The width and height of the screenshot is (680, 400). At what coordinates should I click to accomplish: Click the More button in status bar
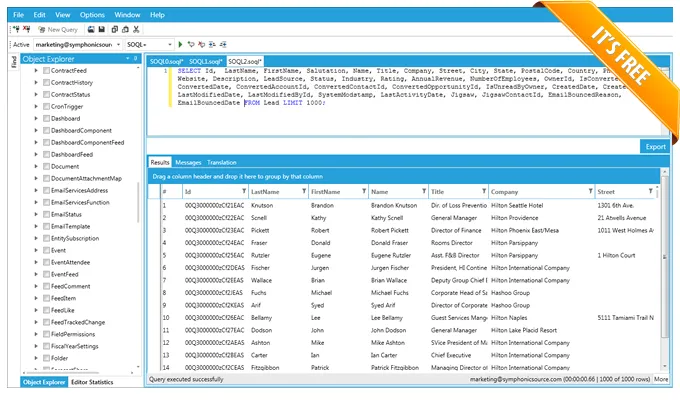click(x=661, y=379)
